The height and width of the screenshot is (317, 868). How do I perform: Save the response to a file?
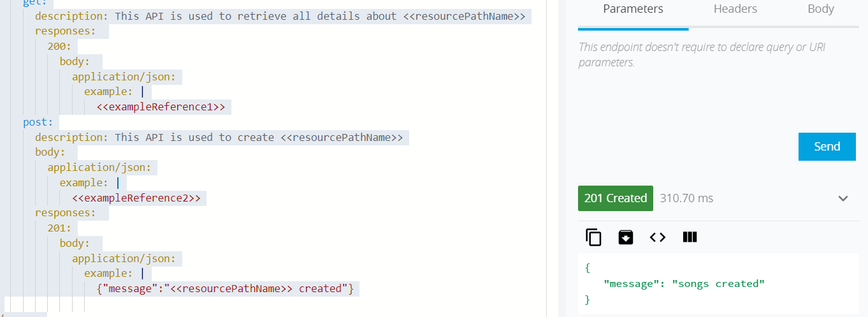[626, 237]
